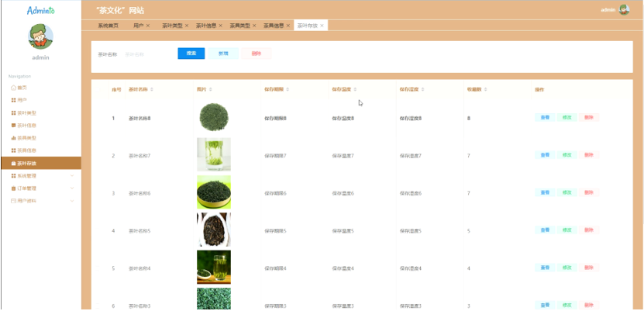Click the Adminto logo
Image resolution: width=644 pixels, height=311 pixels.
pos(40,11)
